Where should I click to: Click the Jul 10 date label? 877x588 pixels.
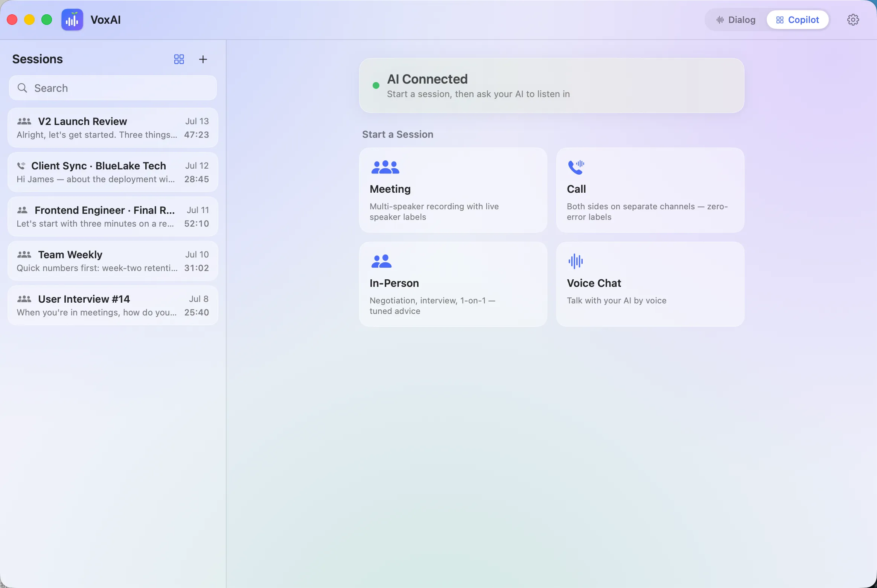click(197, 254)
